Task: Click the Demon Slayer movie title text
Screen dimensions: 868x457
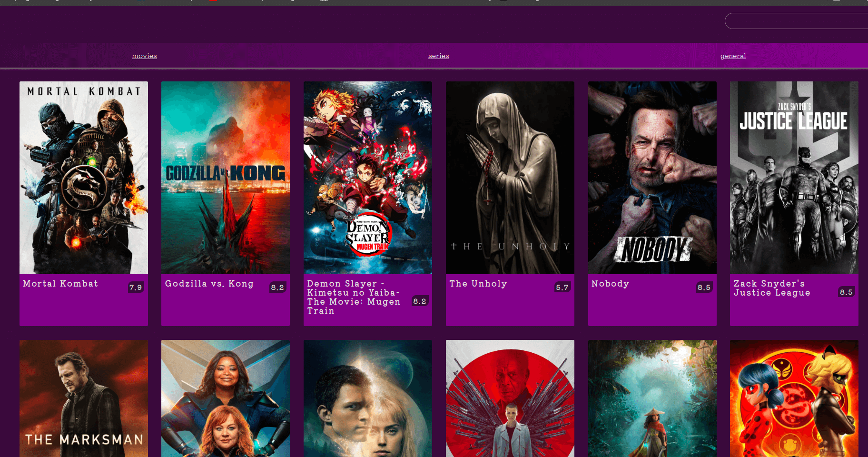Action: [x=354, y=297]
